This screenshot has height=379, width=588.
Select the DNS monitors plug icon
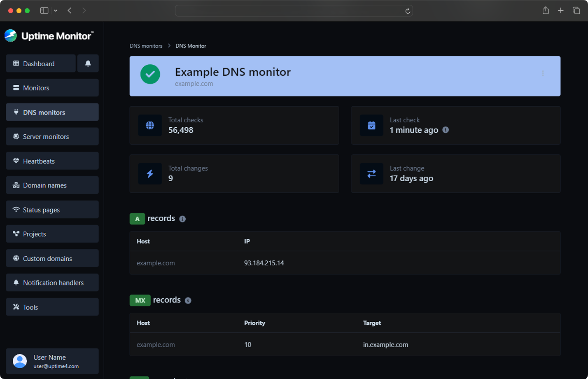tap(16, 112)
